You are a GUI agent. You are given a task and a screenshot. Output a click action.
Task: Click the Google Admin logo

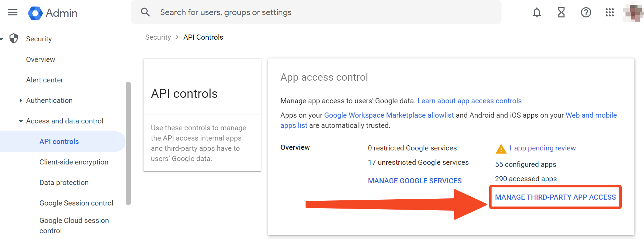tap(53, 13)
